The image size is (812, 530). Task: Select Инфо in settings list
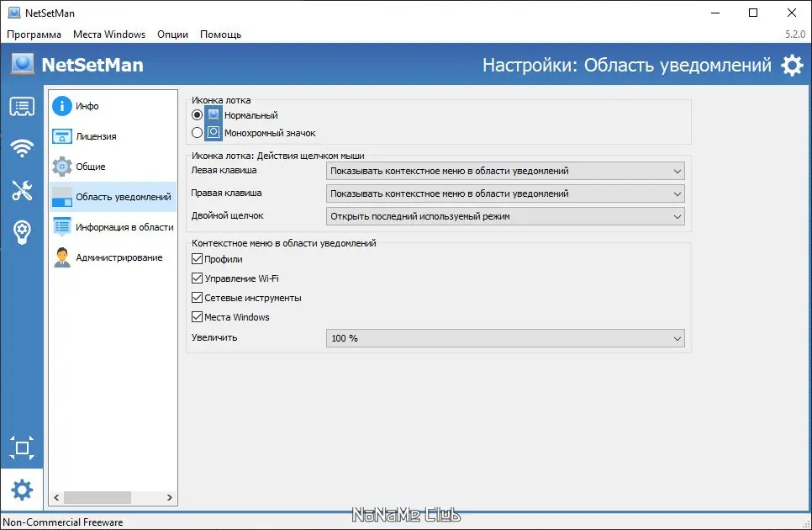point(113,106)
